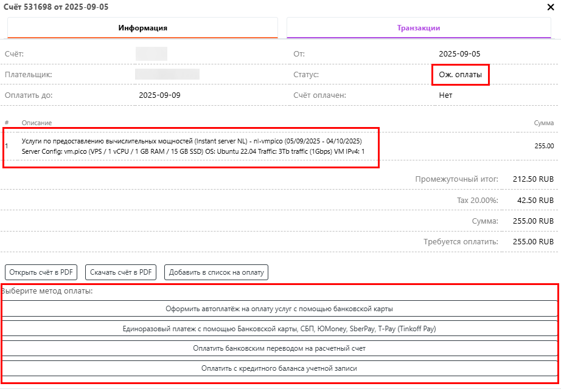Click the blurred Плательщик name field
This screenshot has height=392, width=561.
[167, 75]
